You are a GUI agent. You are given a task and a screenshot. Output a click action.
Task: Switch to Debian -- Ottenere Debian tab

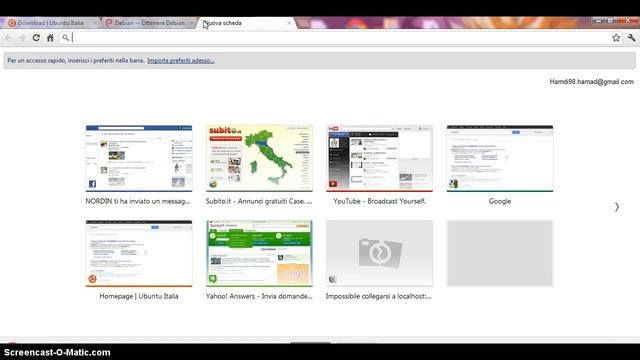[149, 23]
